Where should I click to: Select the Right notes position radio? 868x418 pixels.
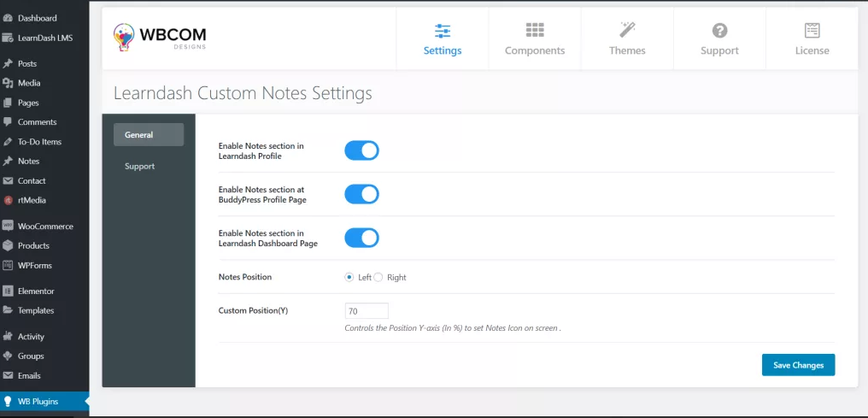pyautogui.click(x=378, y=277)
